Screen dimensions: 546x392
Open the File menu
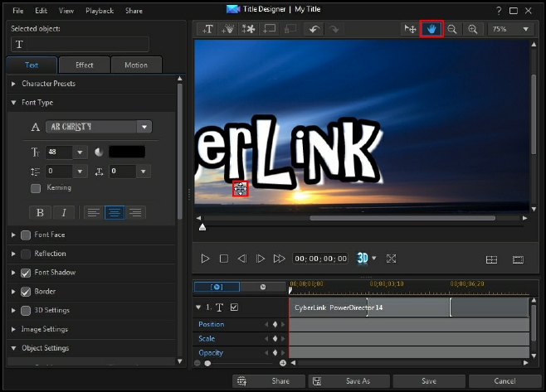tap(18, 11)
